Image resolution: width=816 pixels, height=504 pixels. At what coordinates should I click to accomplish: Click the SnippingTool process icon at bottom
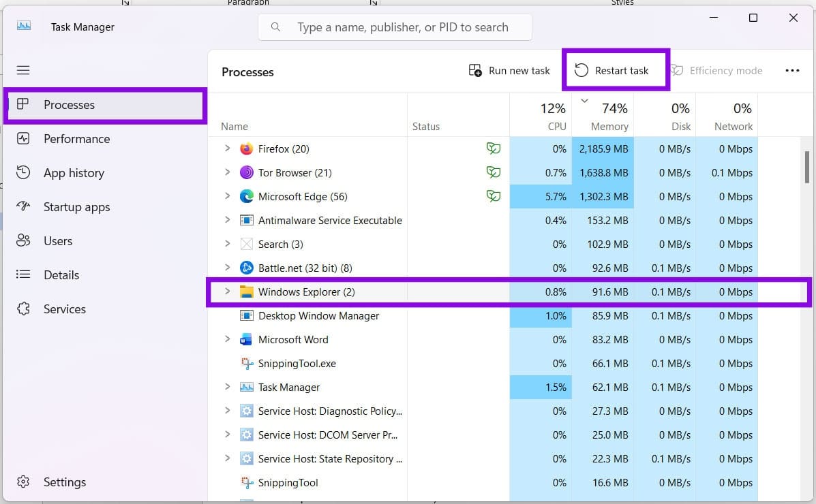pos(246,483)
